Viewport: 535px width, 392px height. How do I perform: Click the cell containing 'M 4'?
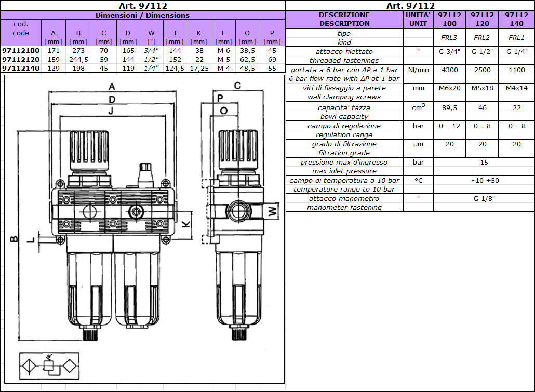coord(224,68)
